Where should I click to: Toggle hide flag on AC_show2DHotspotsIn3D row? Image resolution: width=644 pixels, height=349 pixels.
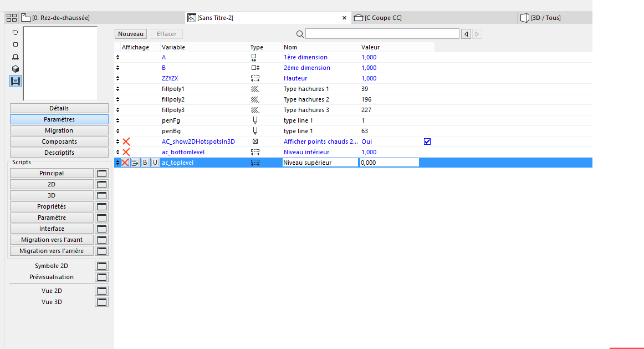pos(126,141)
